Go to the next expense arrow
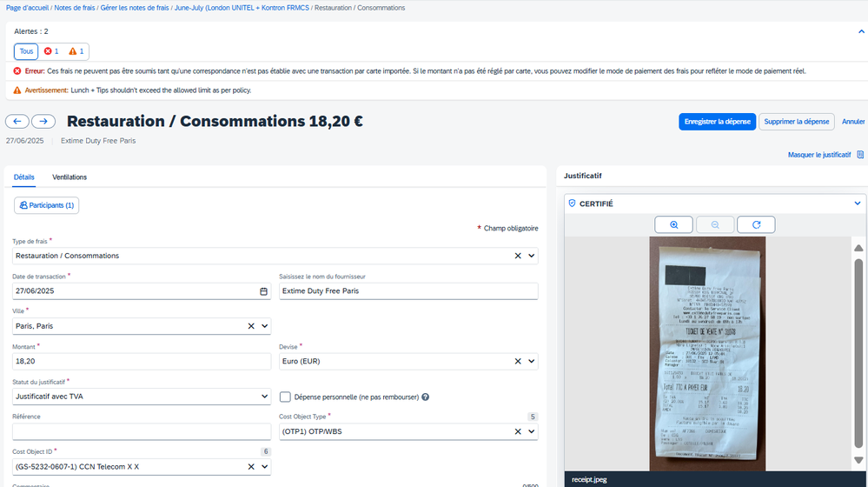The width and height of the screenshot is (868, 487). [43, 122]
